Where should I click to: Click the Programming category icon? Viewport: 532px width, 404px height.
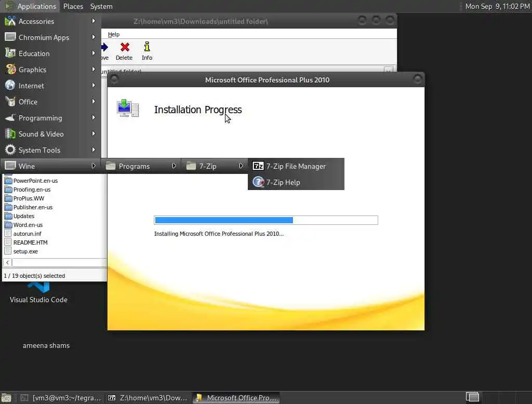10,118
